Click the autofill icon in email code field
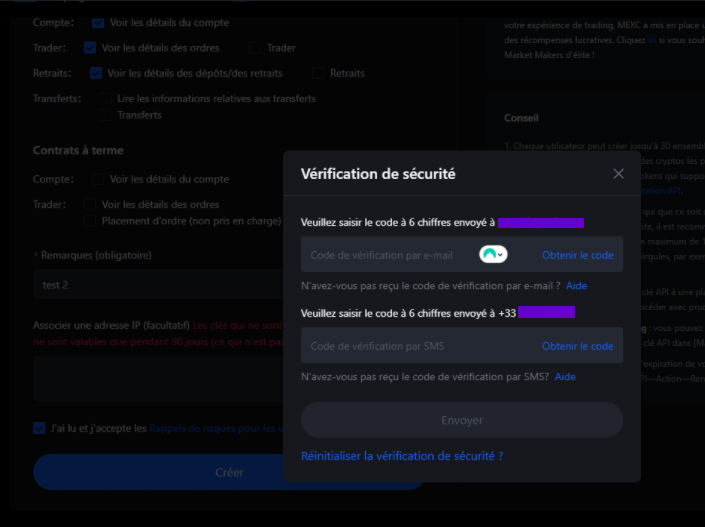Image resolution: width=705 pixels, height=527 pixels. point(492,255)
